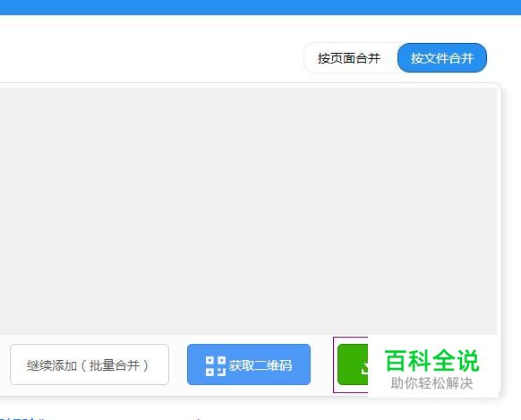The width and height of the screenshot is (521, 420).
Task: Click 继续添加（批量合并）button
Action: (x=90, y=364)
